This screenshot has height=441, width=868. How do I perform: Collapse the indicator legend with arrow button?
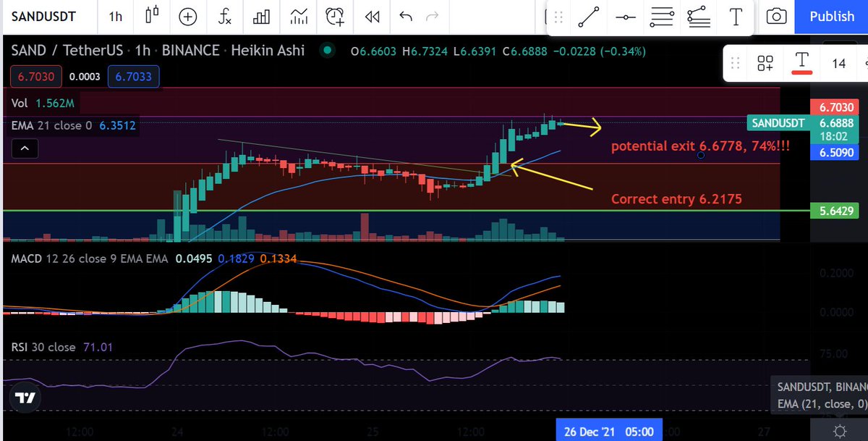(x=25, y=149)
